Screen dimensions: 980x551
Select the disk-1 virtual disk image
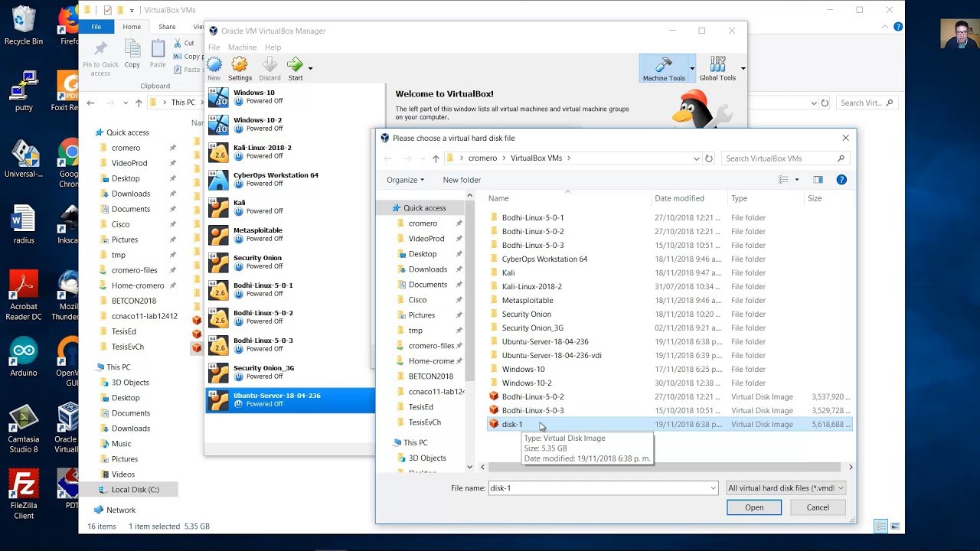coord(669,424)
